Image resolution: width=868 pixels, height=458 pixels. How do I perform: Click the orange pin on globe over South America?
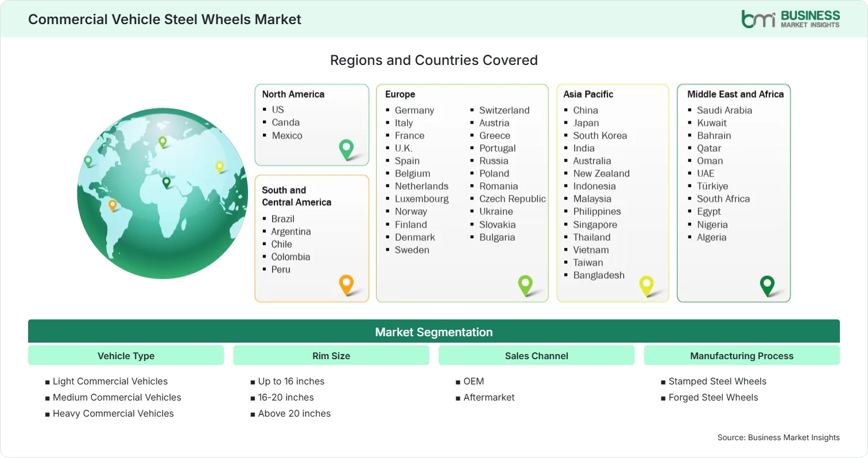(x=113, y=205)
